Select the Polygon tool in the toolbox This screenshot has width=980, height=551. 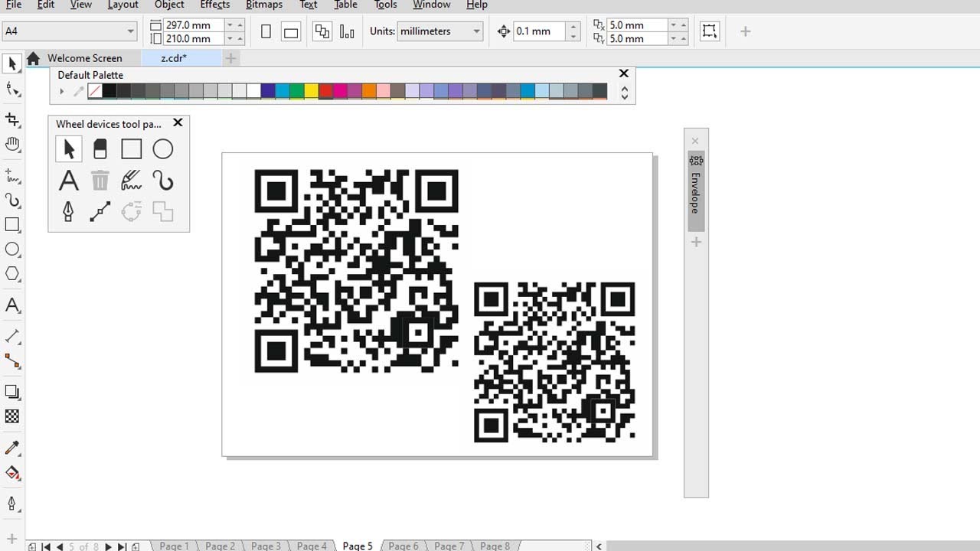pyautogui.click(x=12, y=274)
